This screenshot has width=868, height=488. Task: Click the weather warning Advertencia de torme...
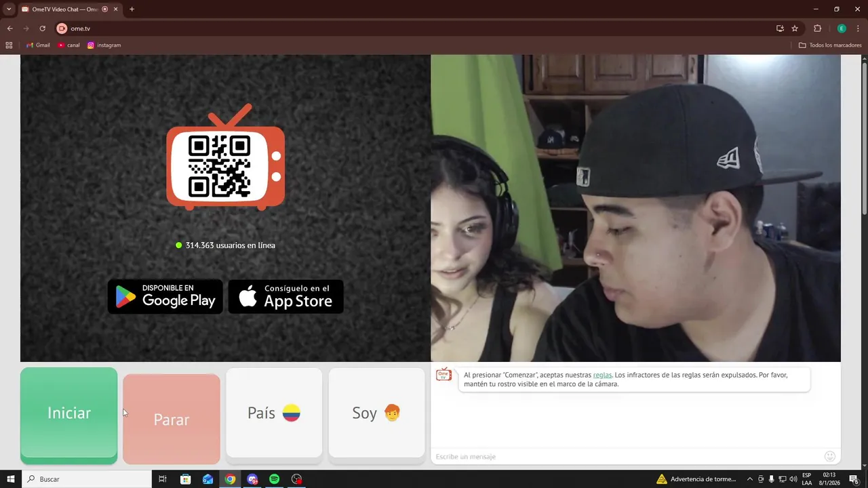coord(696,479)
